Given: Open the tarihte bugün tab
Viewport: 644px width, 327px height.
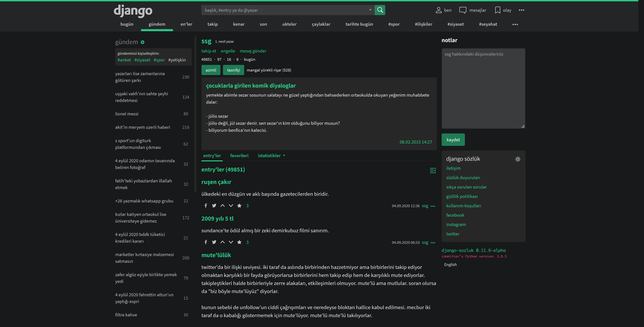Looking at the screenshot, I should pos(359,24).
